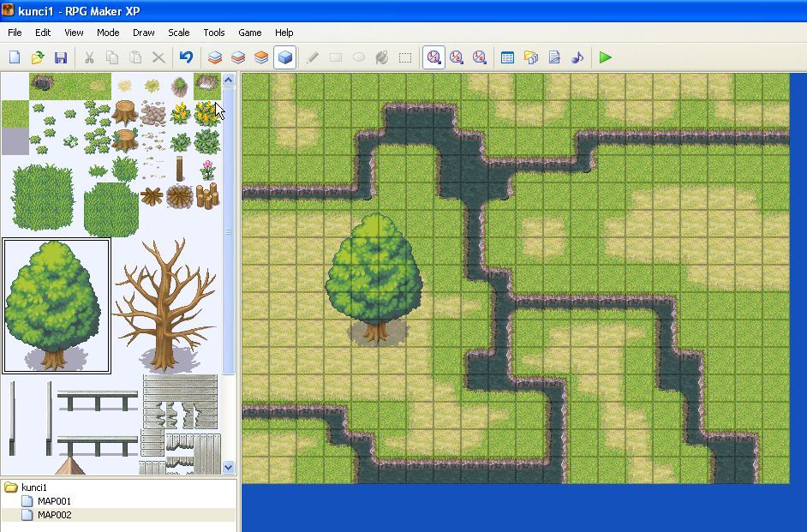The width and height of the screenshot is (807, 532).
Task: Launch a playtest with the green arrow
Action: 605,57
